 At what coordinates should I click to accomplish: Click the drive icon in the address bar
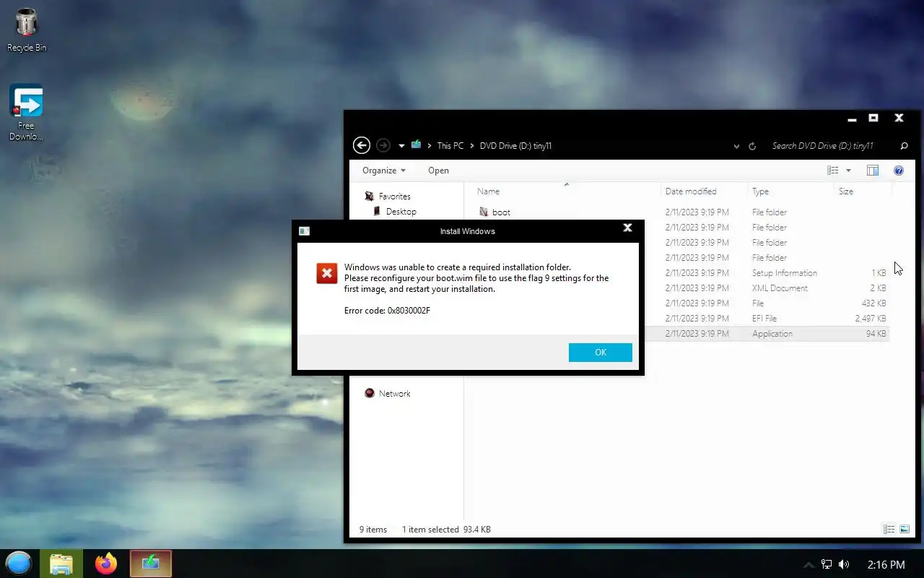tap(417, 145)
